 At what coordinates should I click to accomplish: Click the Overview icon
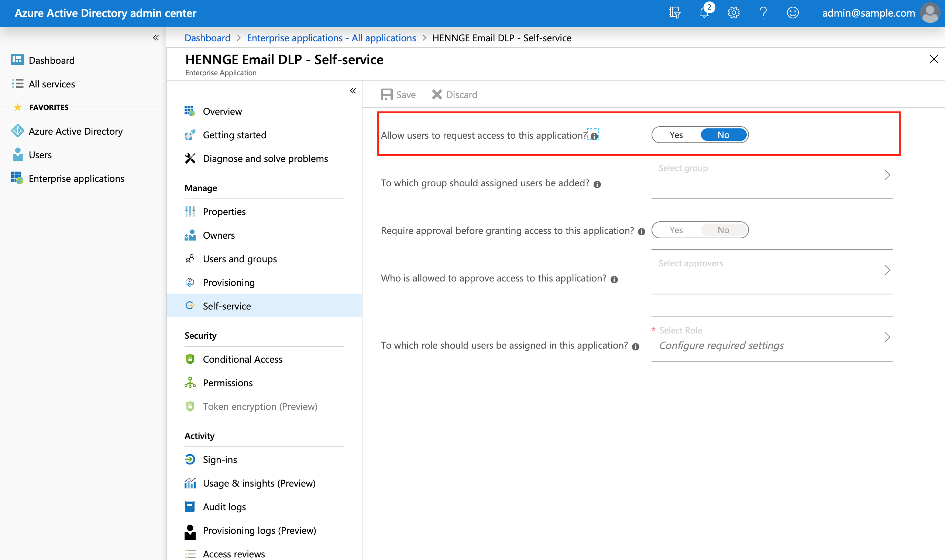[190, 111]
